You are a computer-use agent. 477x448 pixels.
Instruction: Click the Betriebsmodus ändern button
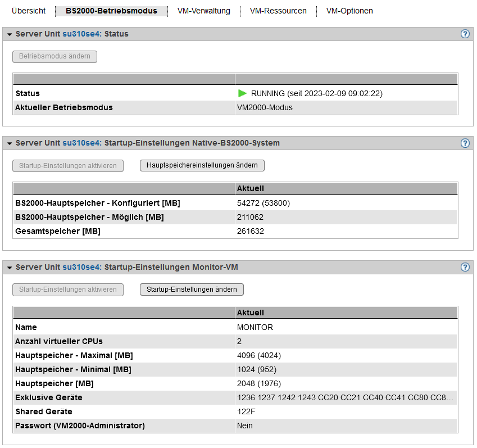coord(54,56)
